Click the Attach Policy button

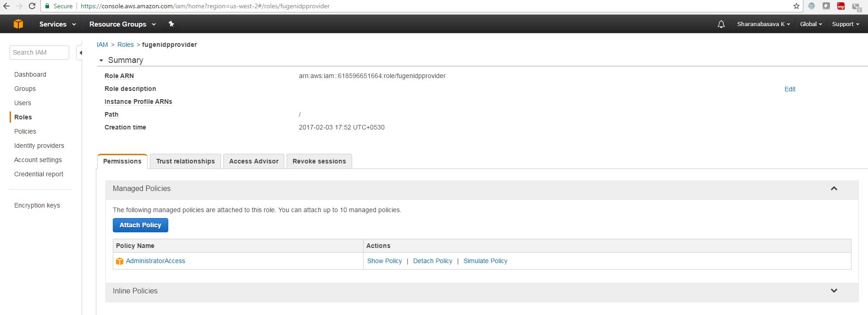pos(140,225)
